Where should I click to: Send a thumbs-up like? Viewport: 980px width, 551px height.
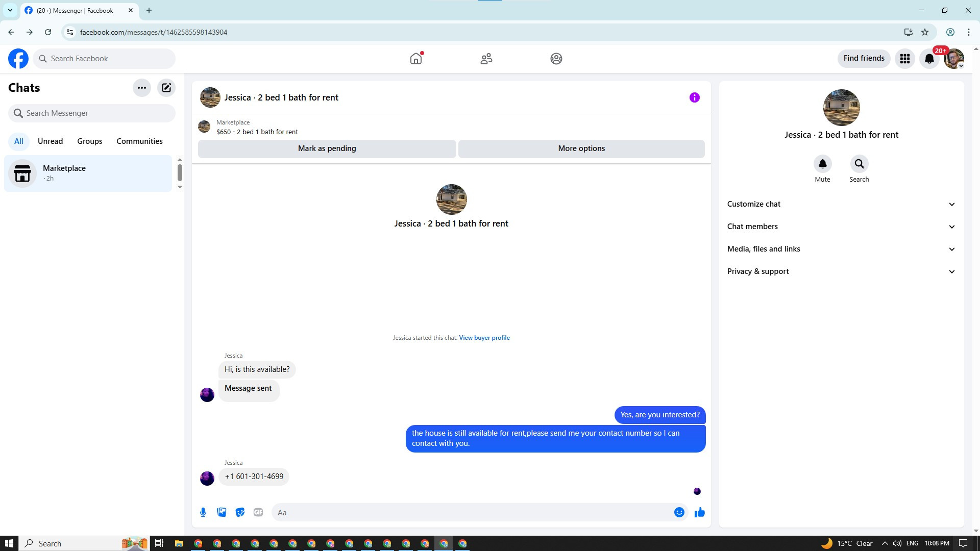(x=700, y=512)
